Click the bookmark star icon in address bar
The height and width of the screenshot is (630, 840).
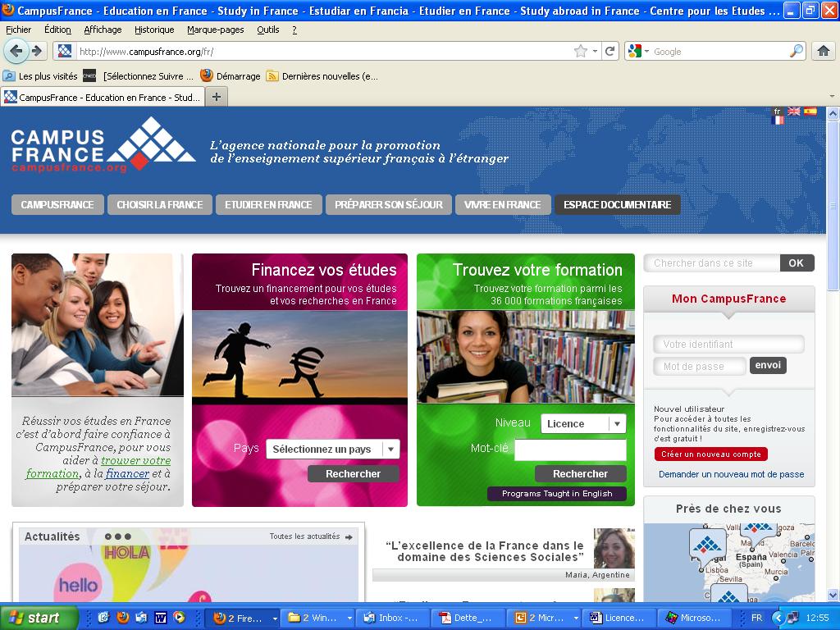580,52
